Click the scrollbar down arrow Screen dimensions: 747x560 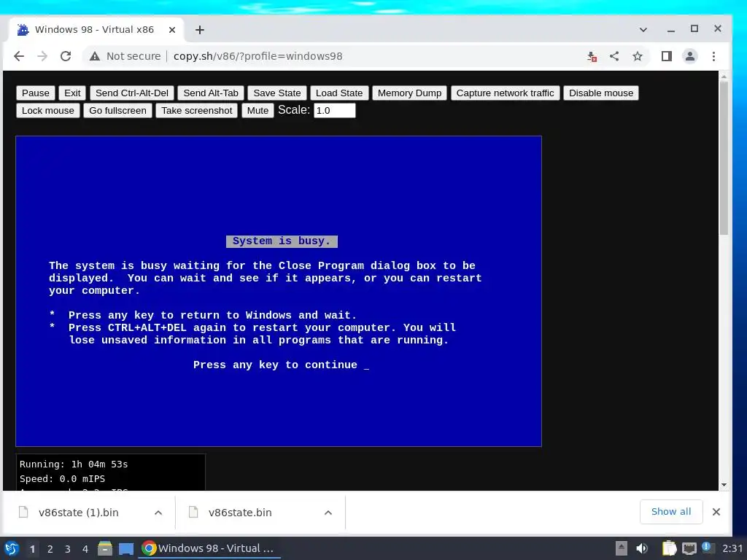click(724, 485)
